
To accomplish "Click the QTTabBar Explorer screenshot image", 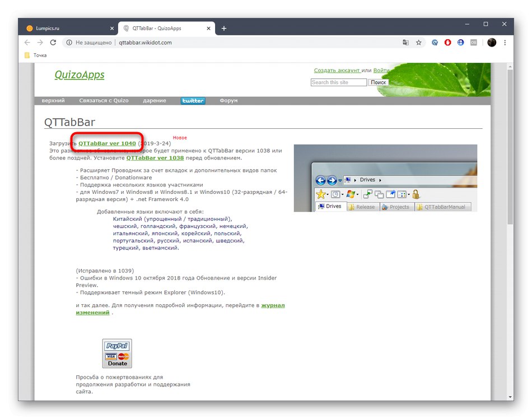I will pyautogui.click(x=385, y=178).
